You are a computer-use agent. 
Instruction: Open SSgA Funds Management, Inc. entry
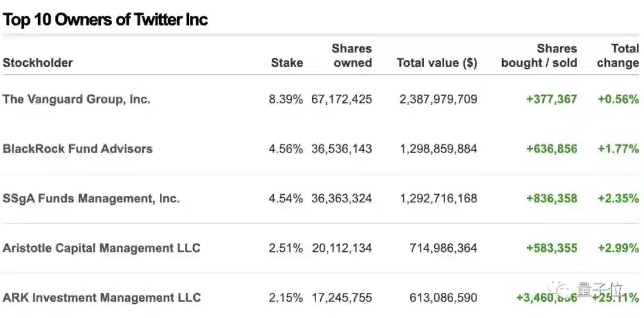point(91,198)
